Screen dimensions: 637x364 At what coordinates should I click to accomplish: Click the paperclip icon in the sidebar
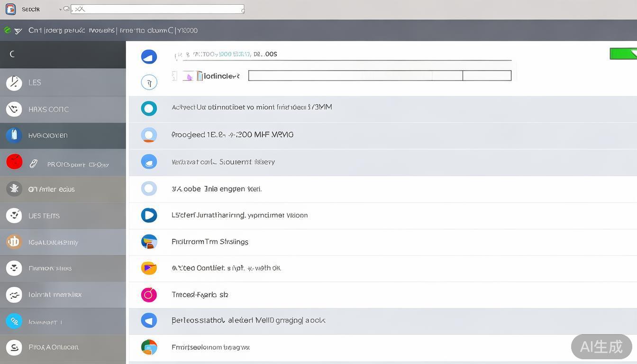click(34, 164)
